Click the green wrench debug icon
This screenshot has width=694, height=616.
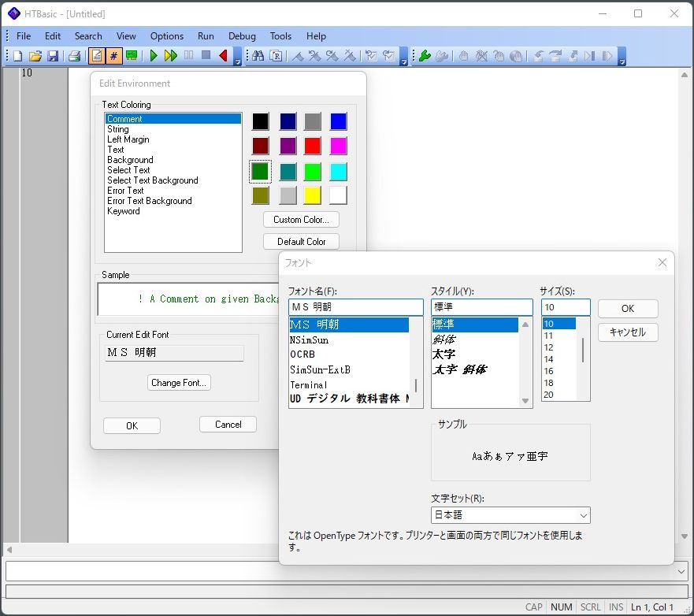point(425,56)
